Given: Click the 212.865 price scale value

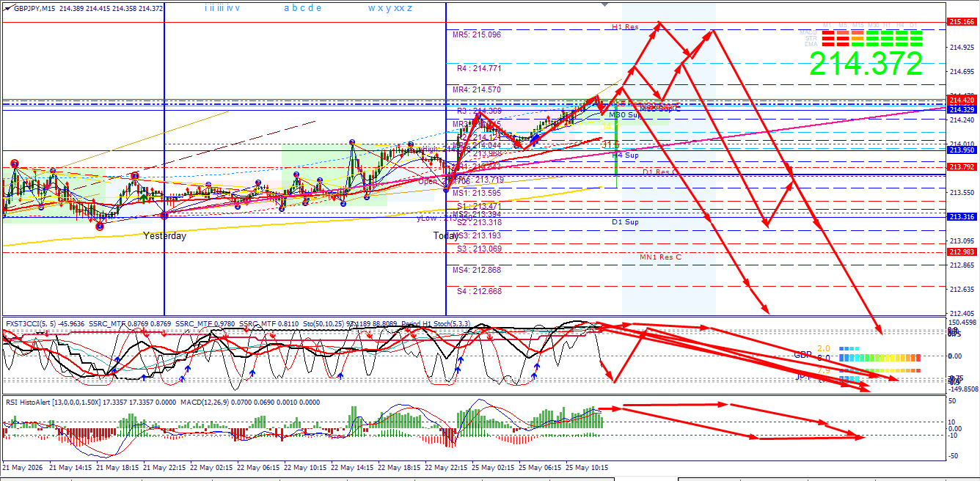Looking at the screenshot, I should point(962,265).
